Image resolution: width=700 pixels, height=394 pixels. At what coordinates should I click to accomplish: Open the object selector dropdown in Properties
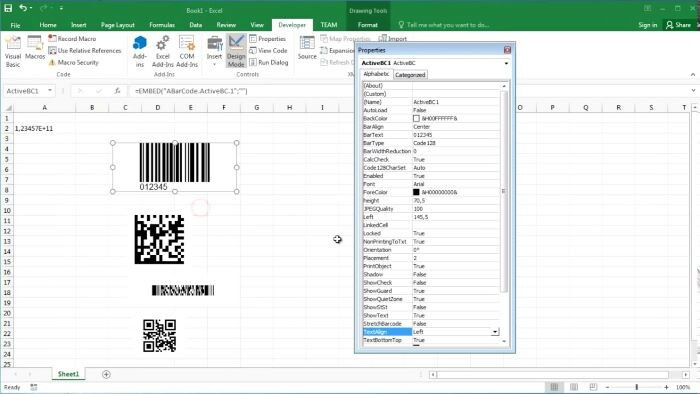506,63
